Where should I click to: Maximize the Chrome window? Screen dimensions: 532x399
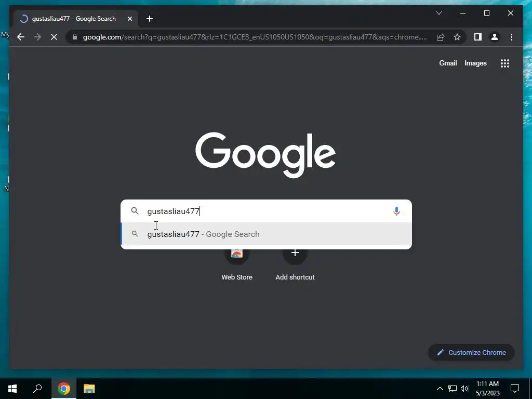coord(486,13)
